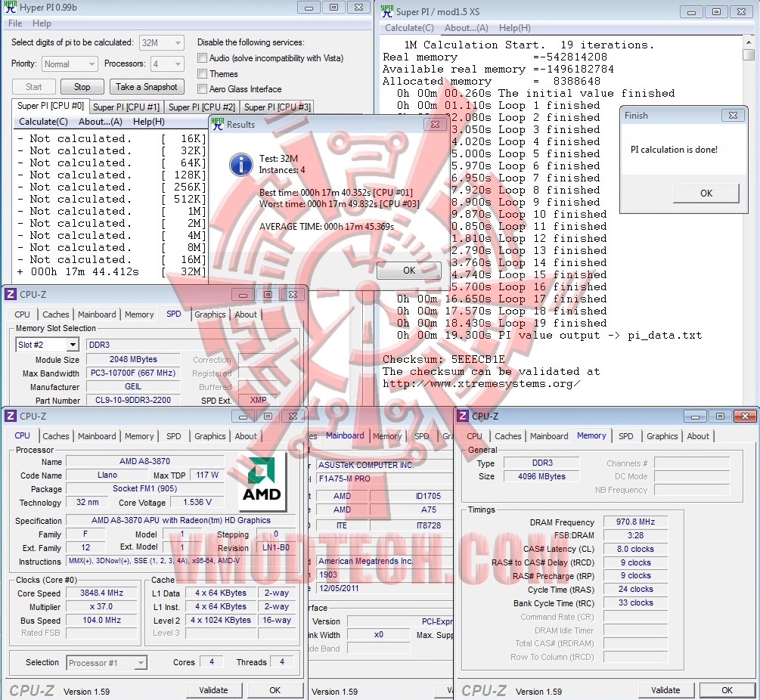This screenshot has width=760, height=700.
Task: Click the Module Size 2048 MBytes value
Action: click(133, 359)
